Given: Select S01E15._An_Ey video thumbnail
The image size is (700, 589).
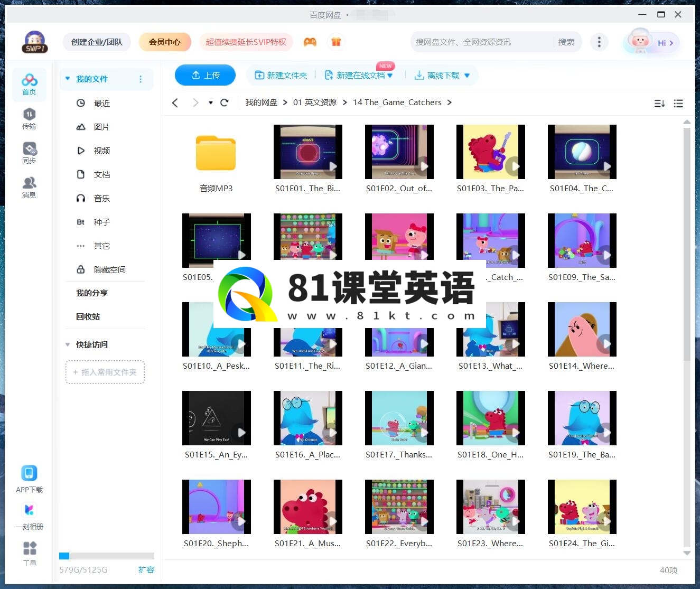Looking at the screenshot, I should (x=217, y=418).
